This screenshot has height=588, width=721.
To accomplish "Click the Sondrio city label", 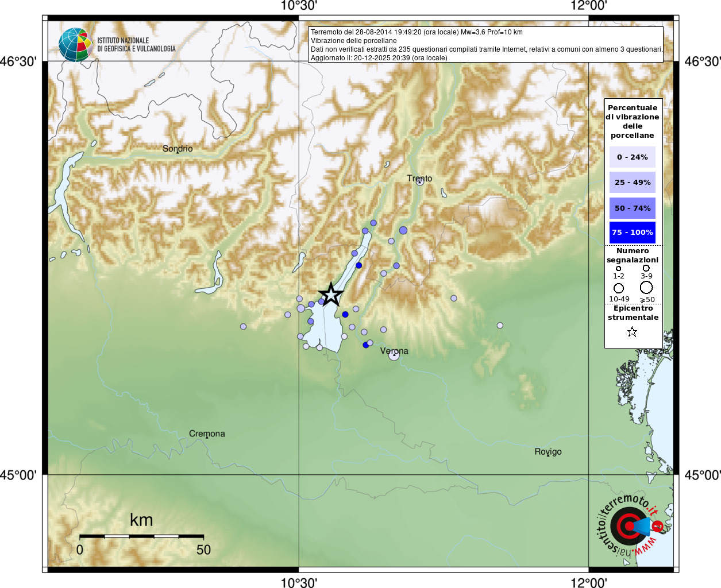I will coord(178,149).
